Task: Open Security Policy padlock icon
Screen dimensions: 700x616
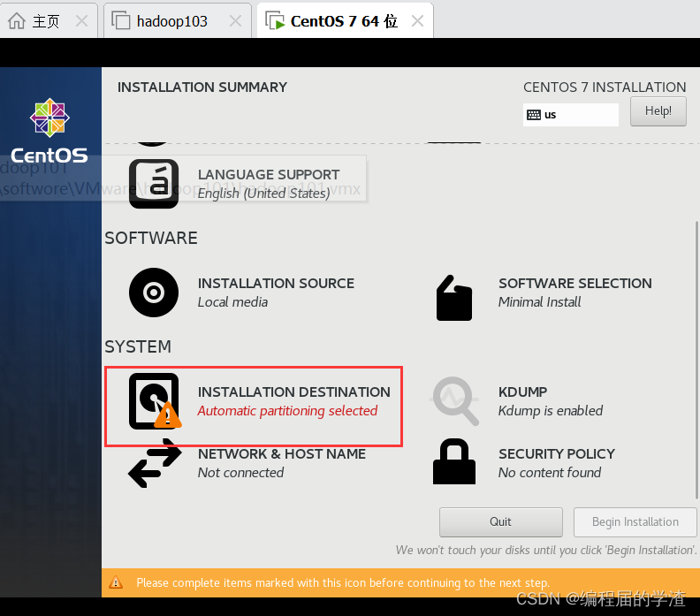Action: [x=454, y=461]
